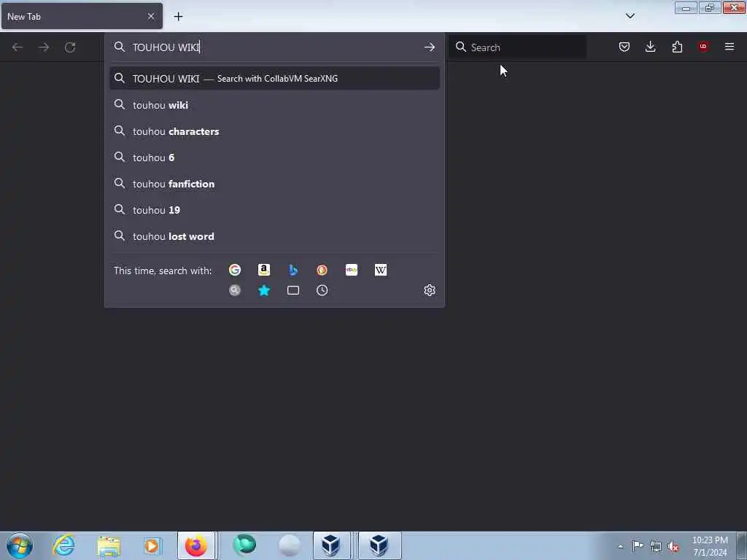Viewport: 747px width, 560px height.
Task: Expand the list all tabs chevron
Action: [x=630, y=16]
